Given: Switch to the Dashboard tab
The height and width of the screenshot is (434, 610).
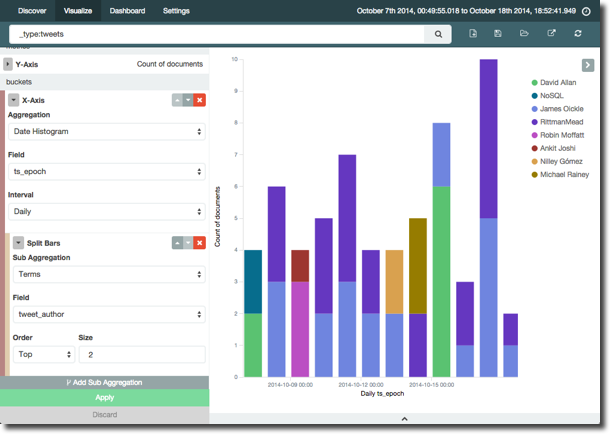Looking at the screenshot, I should [127, 11].
